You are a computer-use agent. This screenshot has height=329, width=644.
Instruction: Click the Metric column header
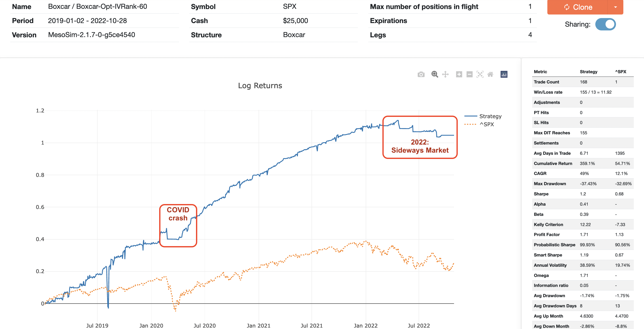point(540,72)
